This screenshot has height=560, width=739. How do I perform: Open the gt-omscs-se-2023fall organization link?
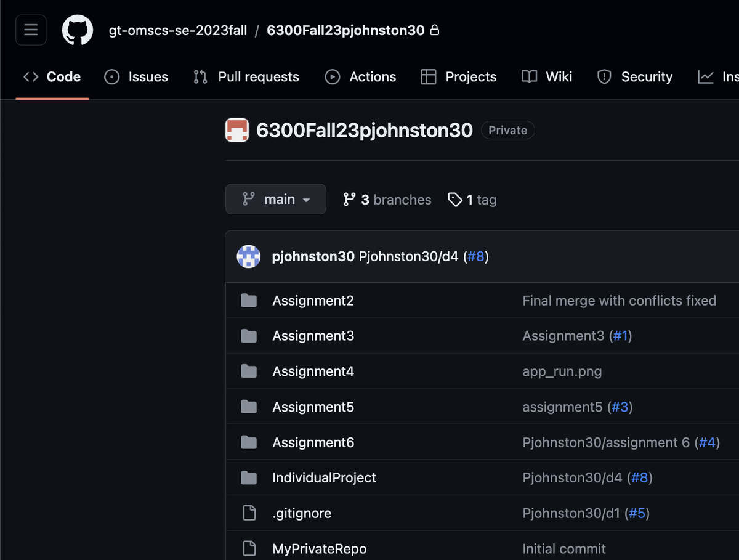(x=178, y=30)
